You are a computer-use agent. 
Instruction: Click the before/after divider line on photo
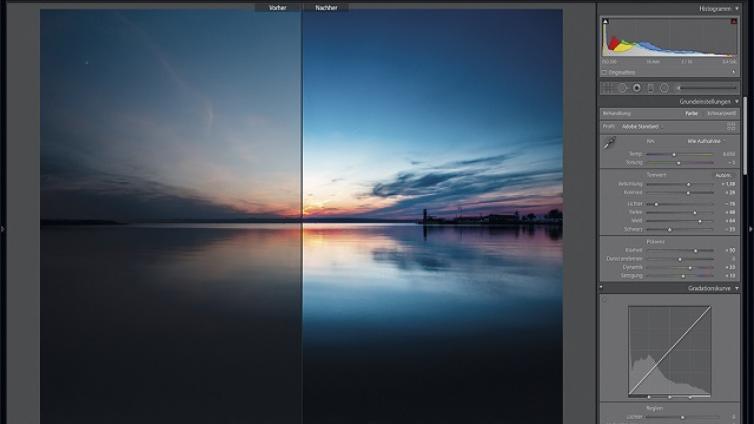pyautogui.click(x=302, y=216)
